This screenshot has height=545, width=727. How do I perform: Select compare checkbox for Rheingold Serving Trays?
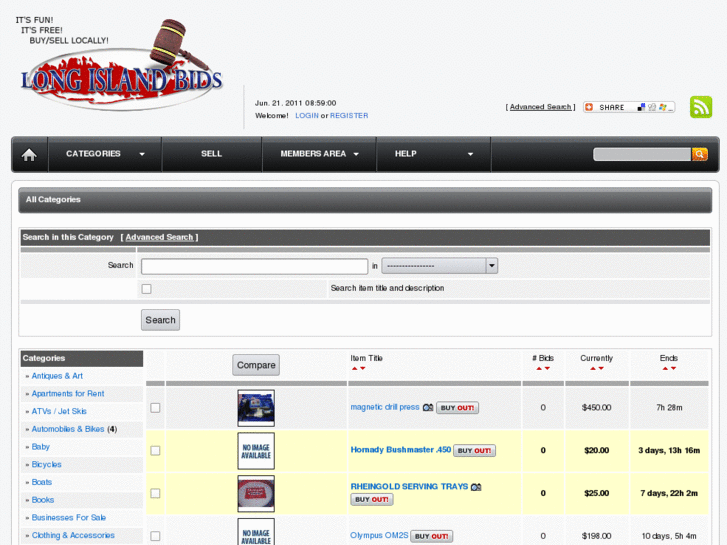pos(155,493)
